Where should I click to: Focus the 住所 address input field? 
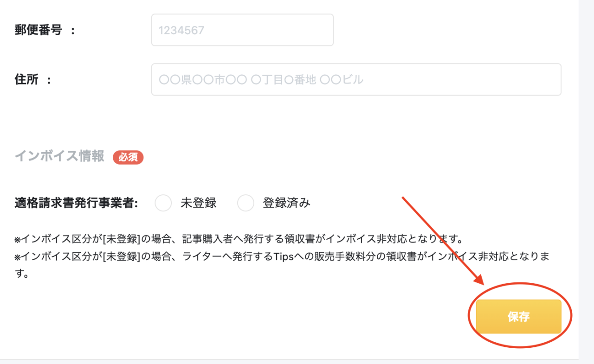click(356, 80)
